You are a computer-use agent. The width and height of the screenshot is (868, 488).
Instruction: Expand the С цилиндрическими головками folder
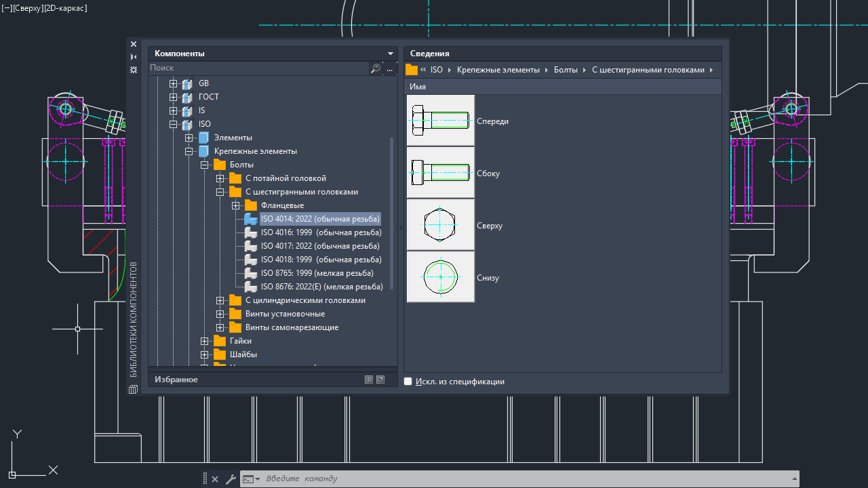[220, 300]
